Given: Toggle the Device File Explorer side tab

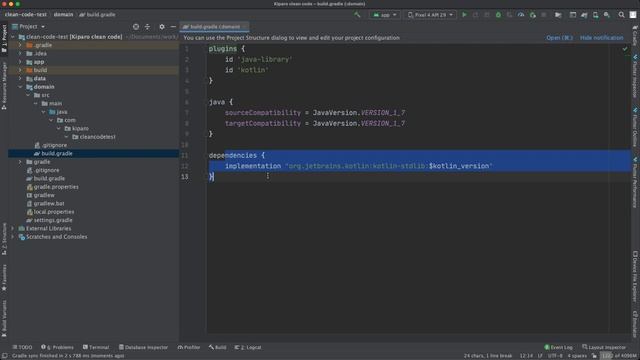Looking at the screenshot, I should [636, 276].
